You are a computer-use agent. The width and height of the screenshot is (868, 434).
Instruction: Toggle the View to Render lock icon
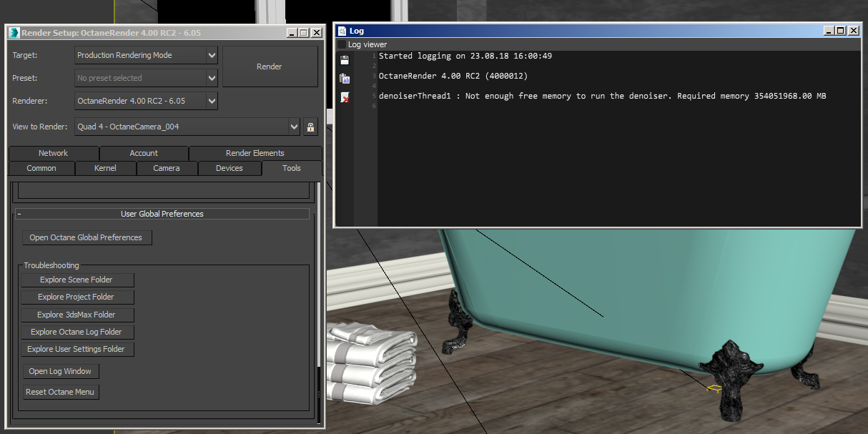click(x=310, y=127)
